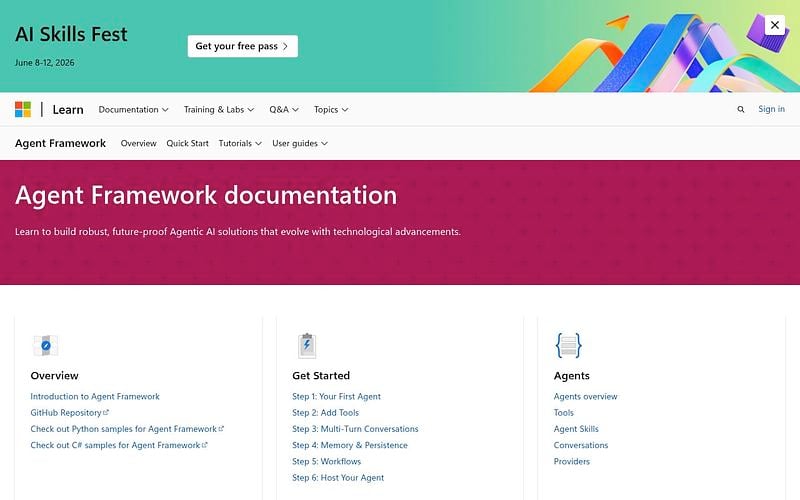Click the Get Started clipboard icon

(307, 345)
